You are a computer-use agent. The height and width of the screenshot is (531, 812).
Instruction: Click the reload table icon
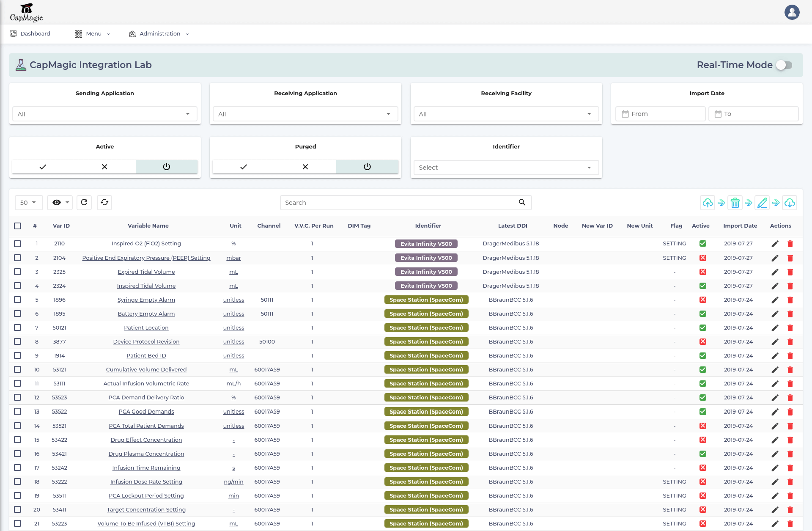(x=84, y=202)
